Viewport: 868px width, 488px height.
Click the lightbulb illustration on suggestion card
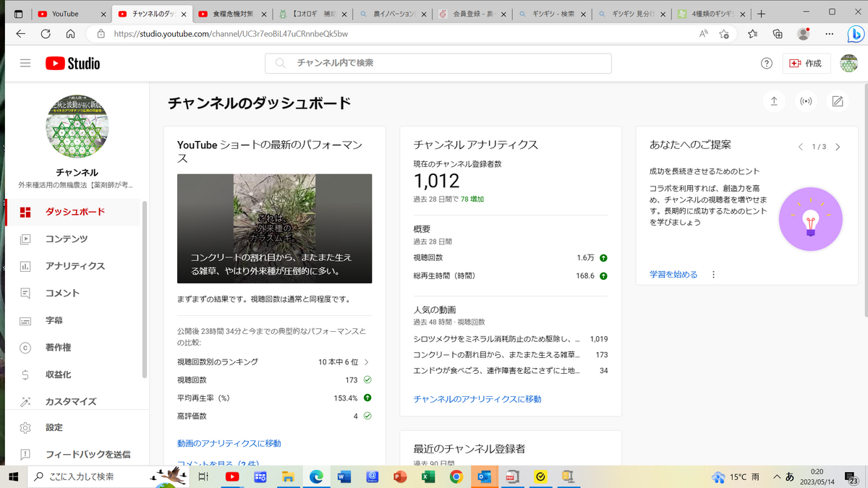(x=810, y=219)
